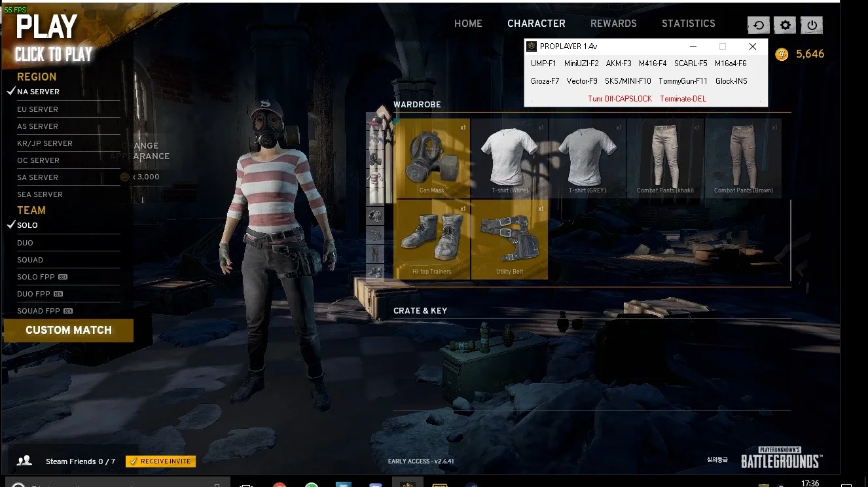
Task: Click SCARL-F5 in PROPLAYER window
Action: (691, 63)
